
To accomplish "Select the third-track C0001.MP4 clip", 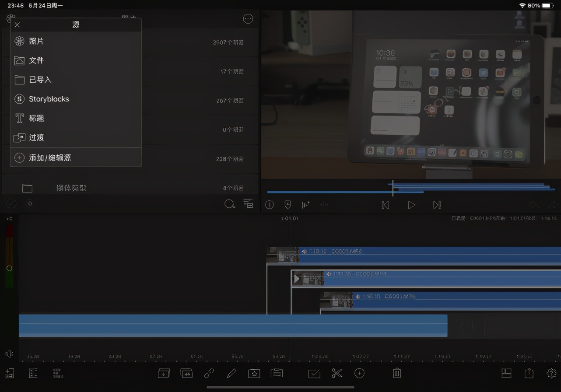I will (441, 300).
